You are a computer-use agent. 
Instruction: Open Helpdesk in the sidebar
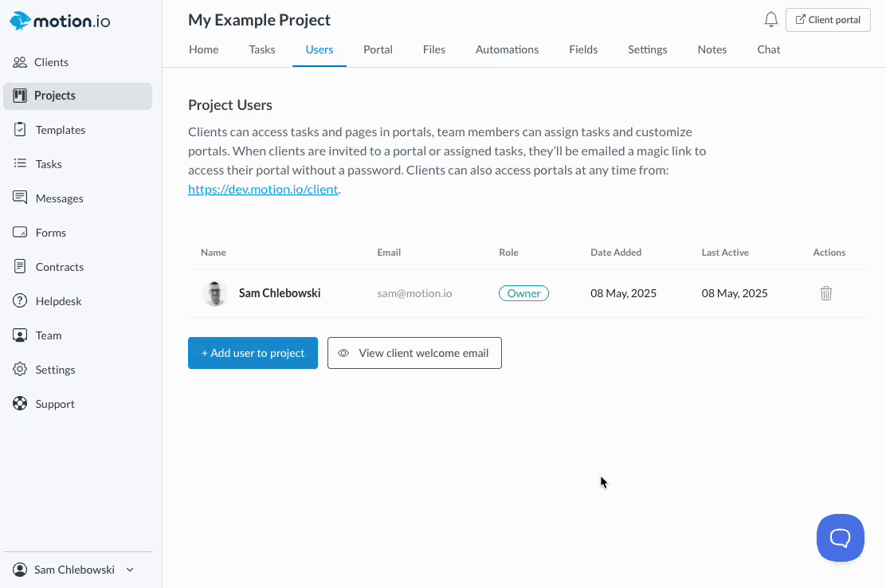(58, 301)
